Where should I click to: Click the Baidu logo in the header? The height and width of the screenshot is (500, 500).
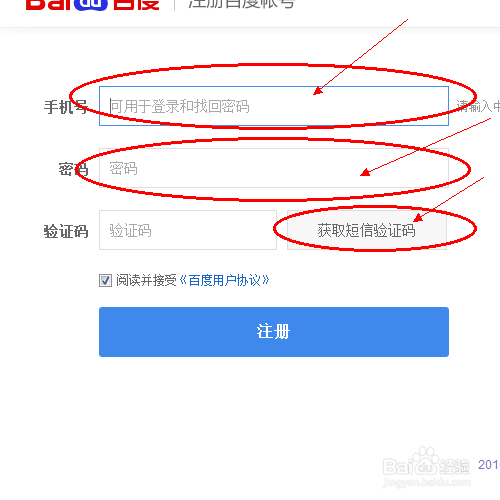coord(93,5)
